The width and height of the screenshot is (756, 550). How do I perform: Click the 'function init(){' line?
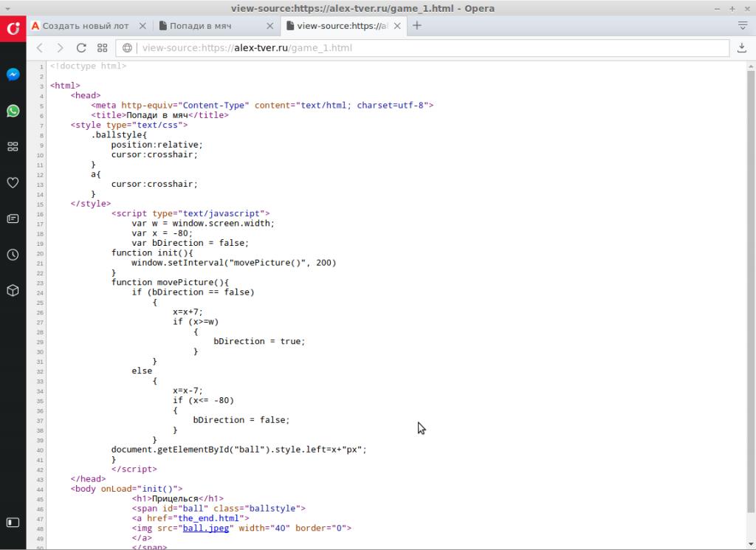[x=152, y=252]
